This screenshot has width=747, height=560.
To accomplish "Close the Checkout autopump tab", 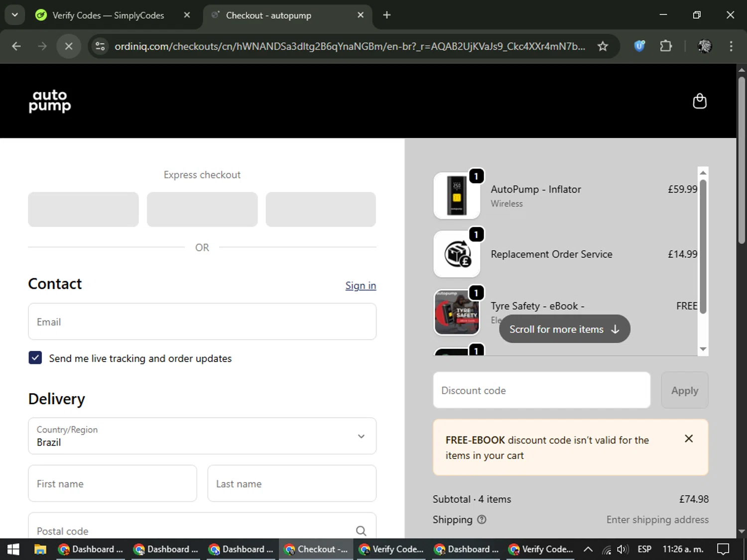I will click(x=361, y=15).
